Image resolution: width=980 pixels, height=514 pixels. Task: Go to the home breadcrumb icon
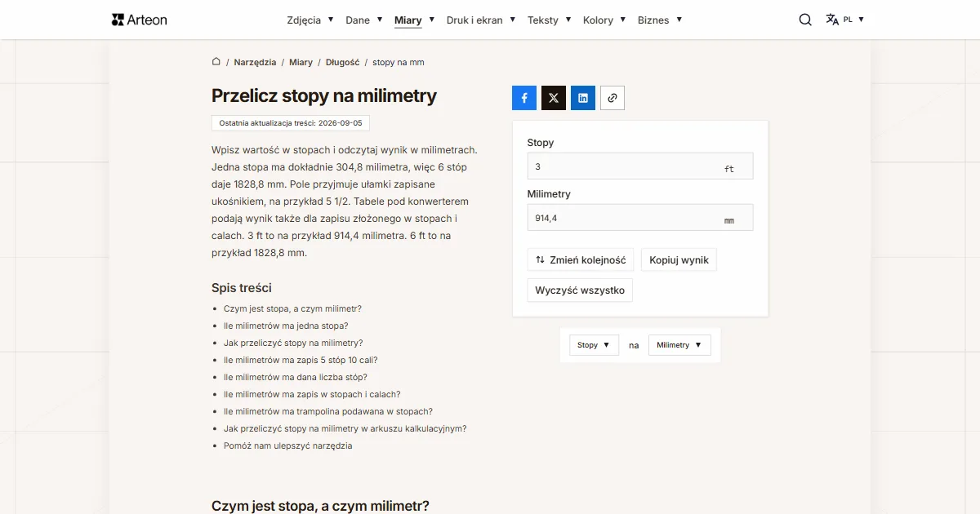point(216,62)
